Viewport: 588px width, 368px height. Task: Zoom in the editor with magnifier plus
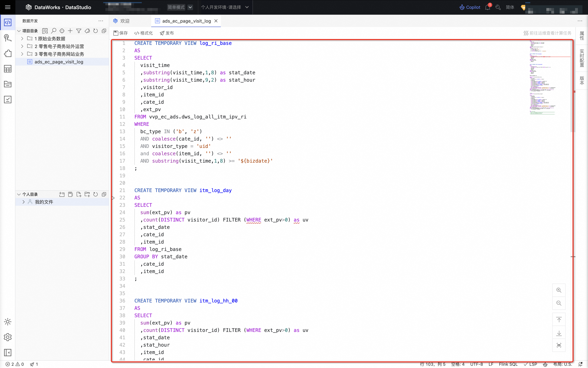[x=559, y=290]
